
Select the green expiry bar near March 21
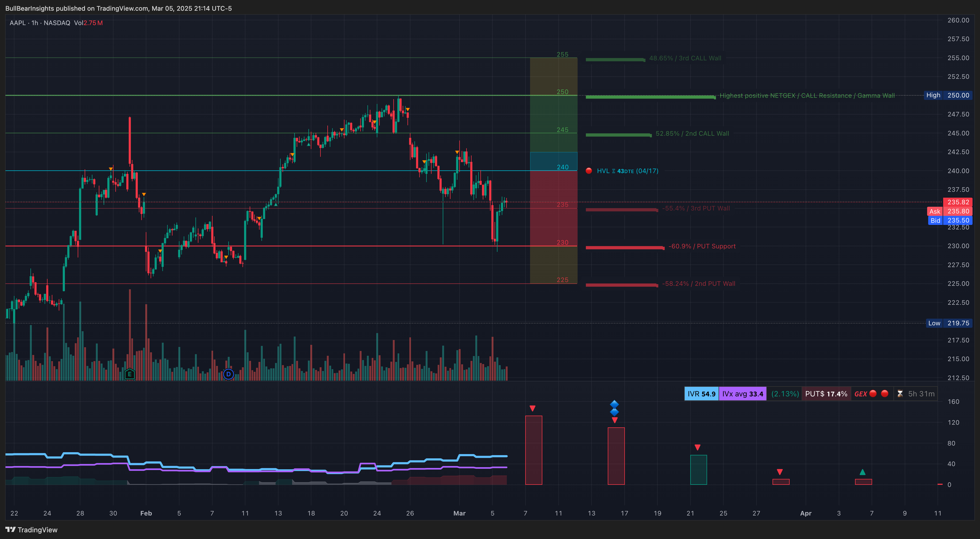699,470
